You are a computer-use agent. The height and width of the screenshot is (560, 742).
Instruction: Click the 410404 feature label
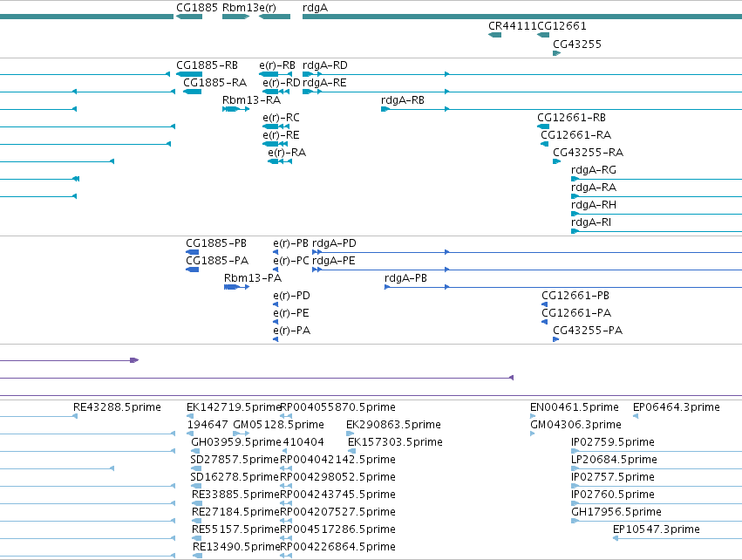click(303, 442)
